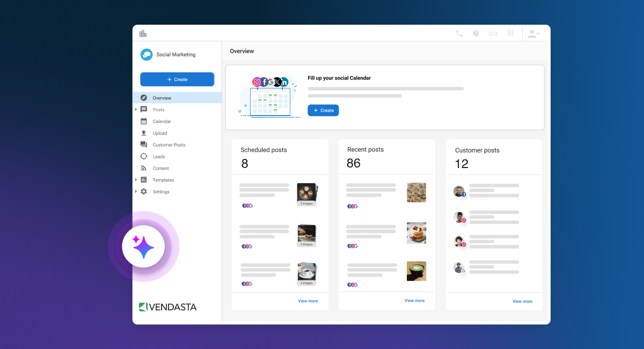Click the Scheduled posts count 8
Image resolution: width=644 pixels, height=349 pixels.
(245, 164)
